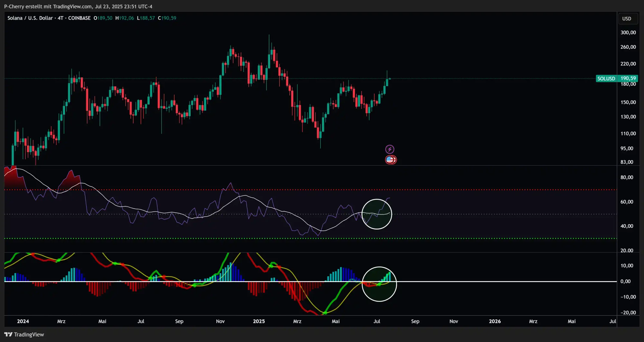This screenshot has width=644, height=342.
Task: Click the −20,00 MACD axis label
Action: (x=628, y=313)
